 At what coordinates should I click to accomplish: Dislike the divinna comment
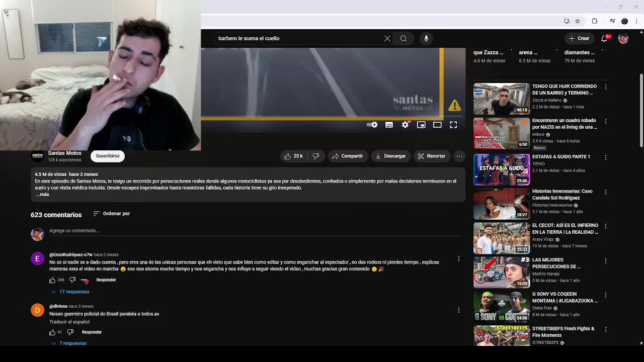(70, 332)
